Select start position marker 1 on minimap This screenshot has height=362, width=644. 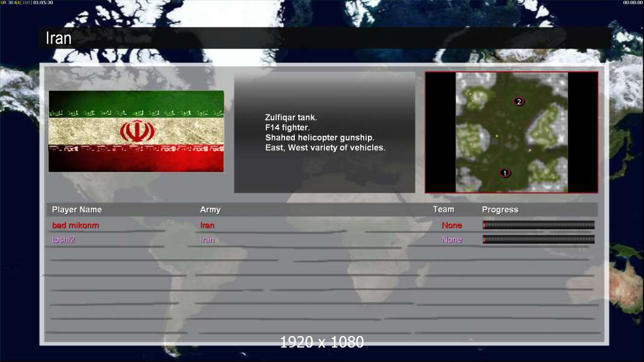(505, 173)
